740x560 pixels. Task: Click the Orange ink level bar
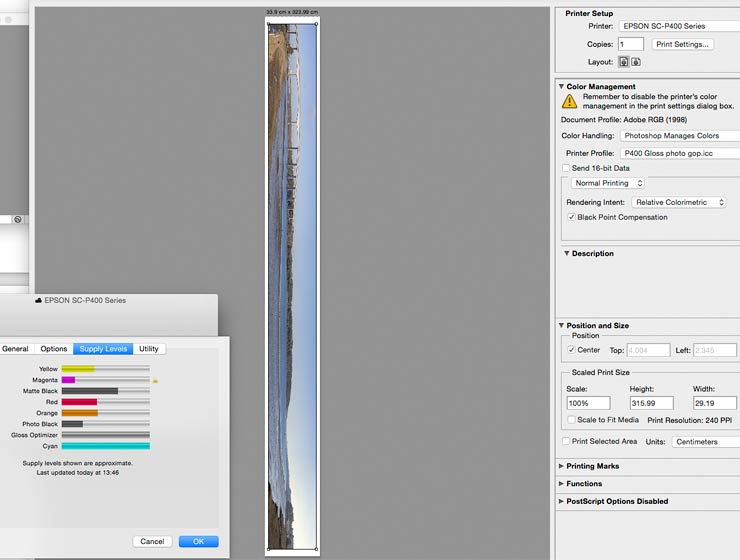click(x=106, y=413)
